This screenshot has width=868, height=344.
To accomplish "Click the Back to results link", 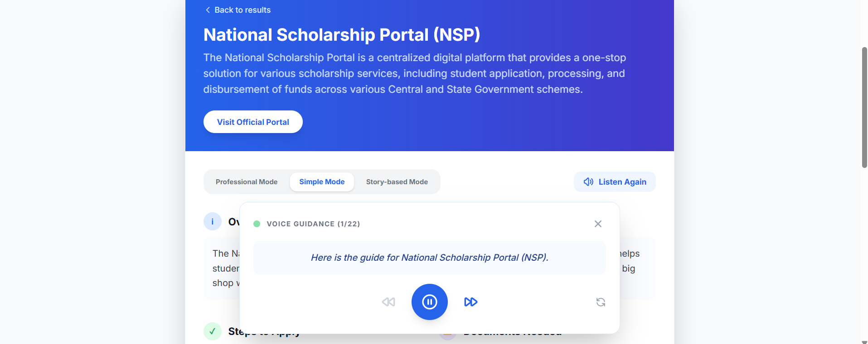I will [x=238, y=10].
